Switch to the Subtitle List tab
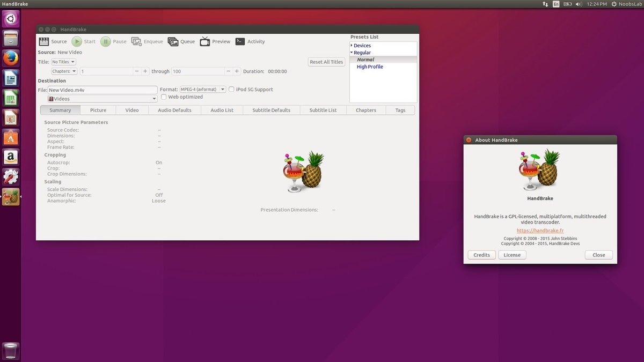The height and width of the screenshot is (362, 644). click(x=323, y=110)
